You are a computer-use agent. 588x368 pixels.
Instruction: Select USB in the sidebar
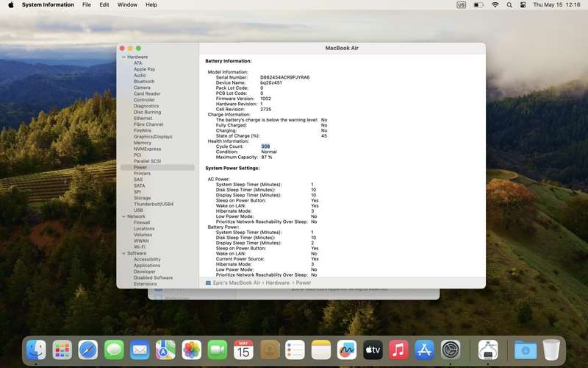coord(138,210)
